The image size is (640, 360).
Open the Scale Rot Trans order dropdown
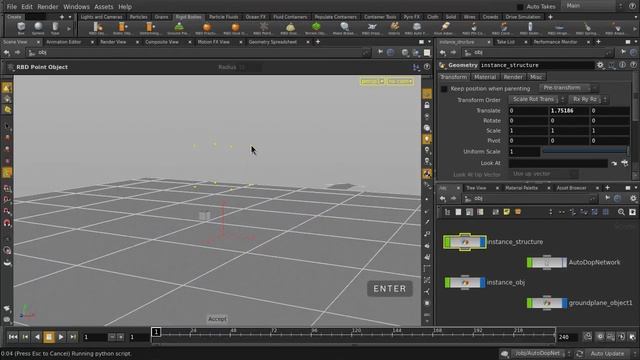pos(536,99)
